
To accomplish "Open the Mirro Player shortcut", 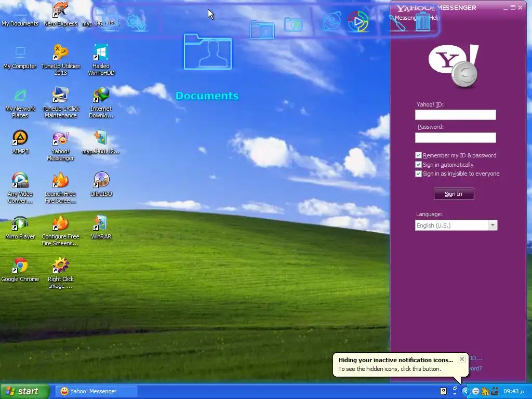I will point(20,228).
